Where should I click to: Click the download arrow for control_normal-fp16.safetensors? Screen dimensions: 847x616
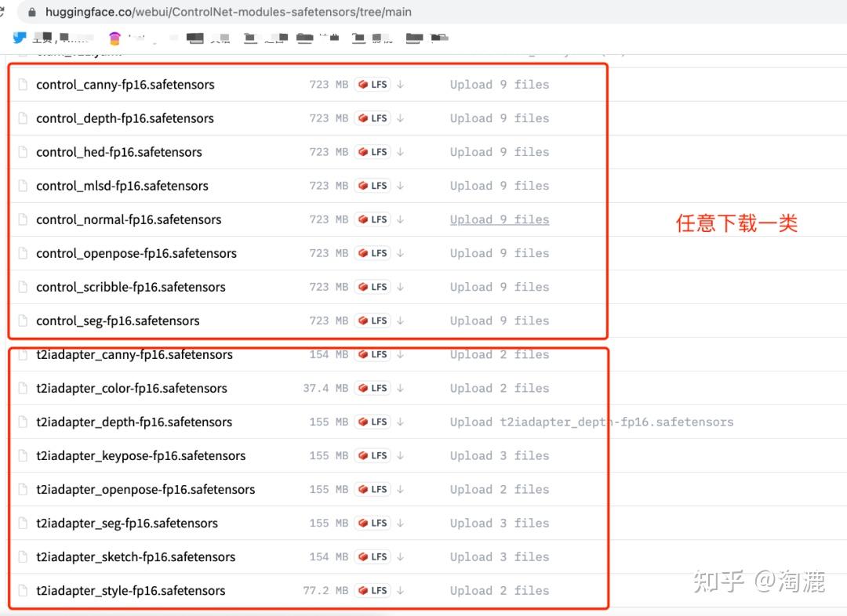401,219
